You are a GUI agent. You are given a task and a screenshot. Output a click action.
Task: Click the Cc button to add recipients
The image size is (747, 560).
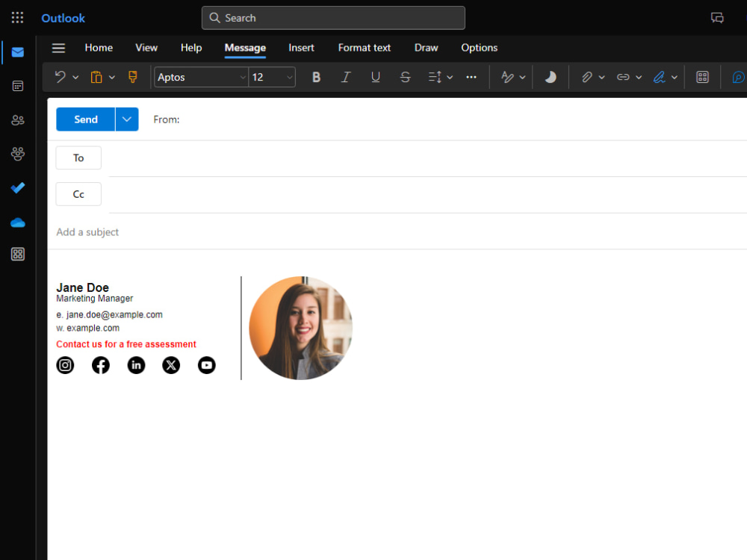click(x=78, y=193)
